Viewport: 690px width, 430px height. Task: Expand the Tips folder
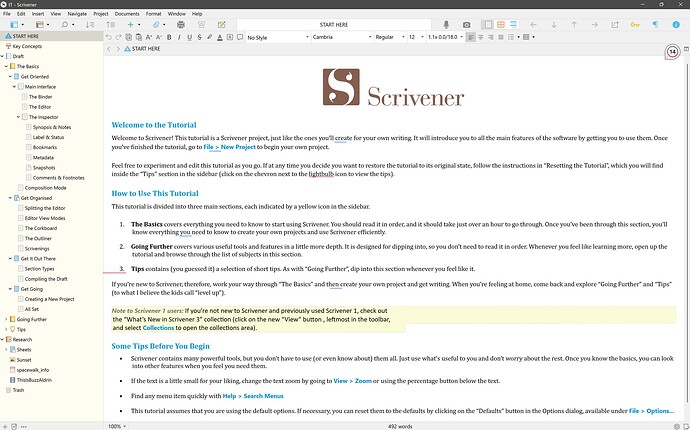(6, 329)
